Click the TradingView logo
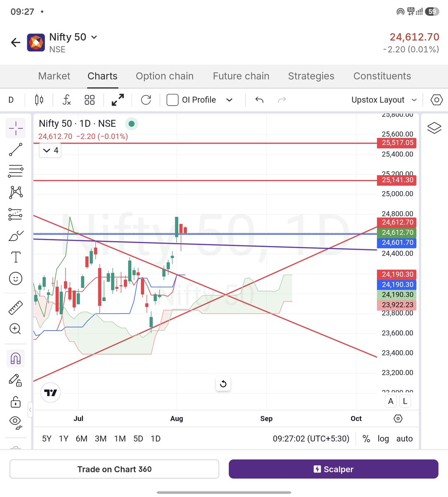The height and width of the screenshot is (497, 448). 51,393
